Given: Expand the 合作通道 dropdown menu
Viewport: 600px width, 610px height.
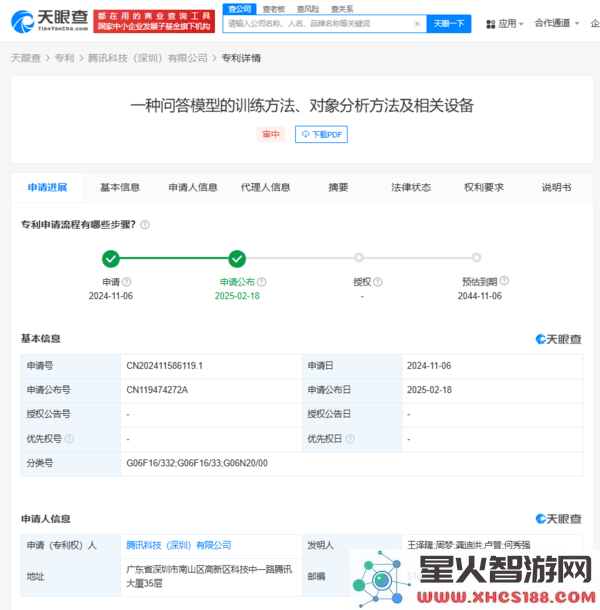Looking at the screenshot, I should (557, 23).
